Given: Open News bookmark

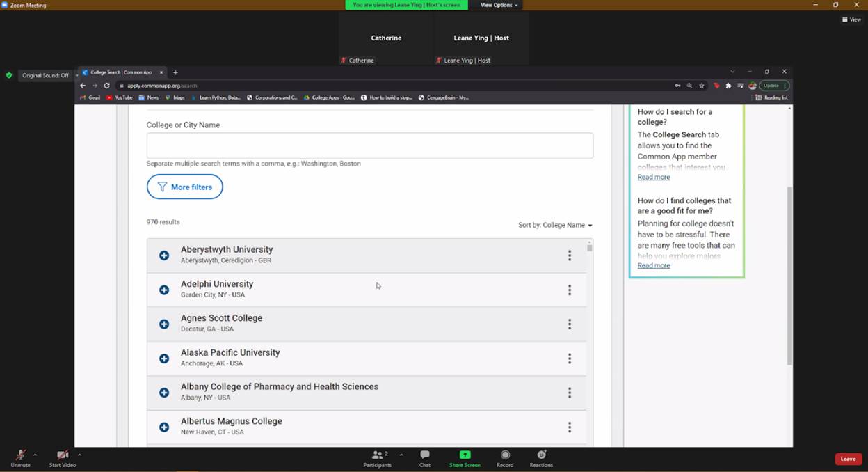Looking at the screenshot, I should tap(149, 97).
